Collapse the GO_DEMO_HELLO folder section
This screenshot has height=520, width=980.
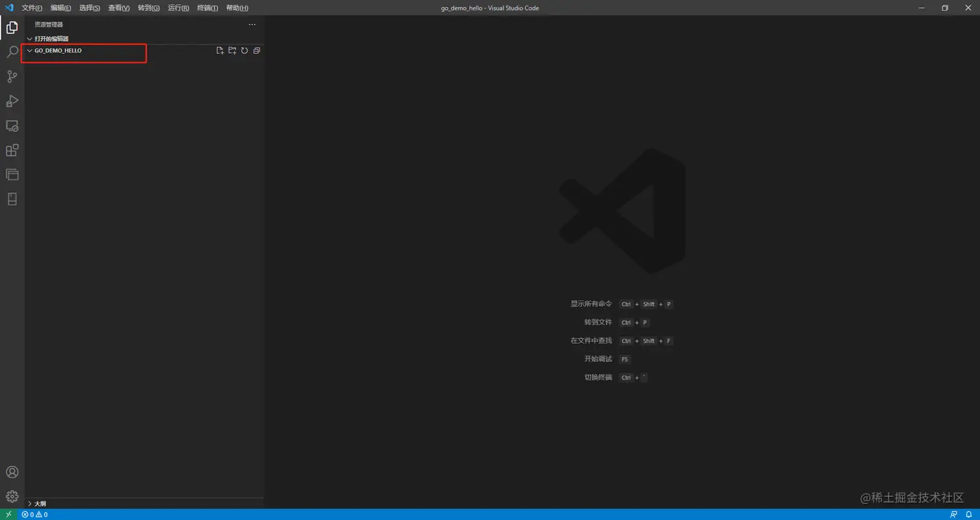click(144, 51)
